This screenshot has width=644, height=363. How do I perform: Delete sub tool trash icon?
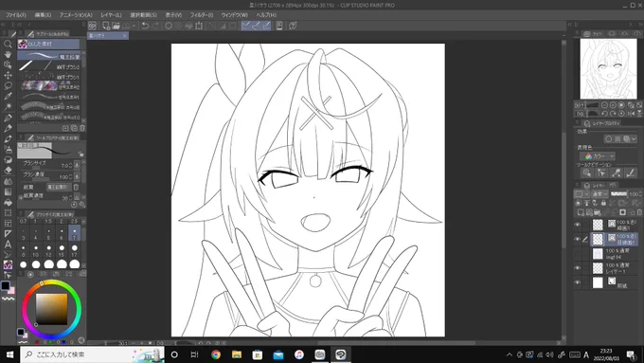tap(82, 128)
